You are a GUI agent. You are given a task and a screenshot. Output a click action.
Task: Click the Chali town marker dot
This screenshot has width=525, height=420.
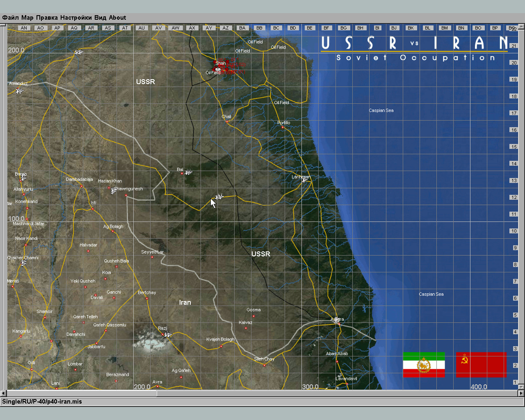pos(226,121)
